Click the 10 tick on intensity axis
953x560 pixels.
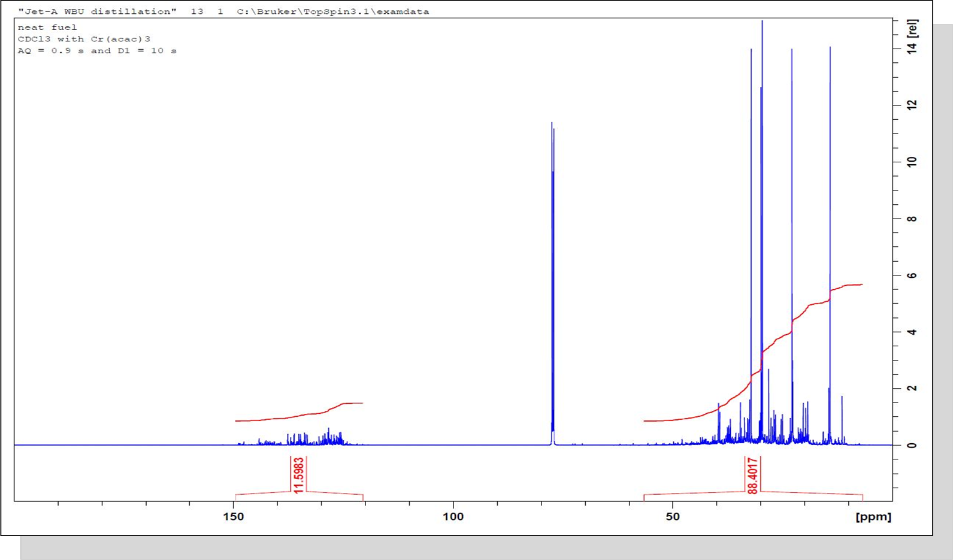(912, 162)
